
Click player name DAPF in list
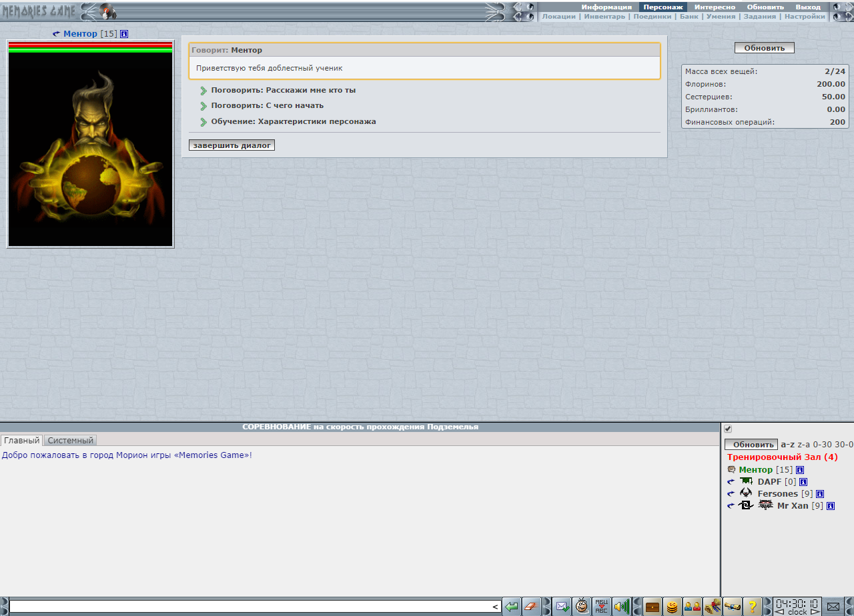tap(769, 482)
